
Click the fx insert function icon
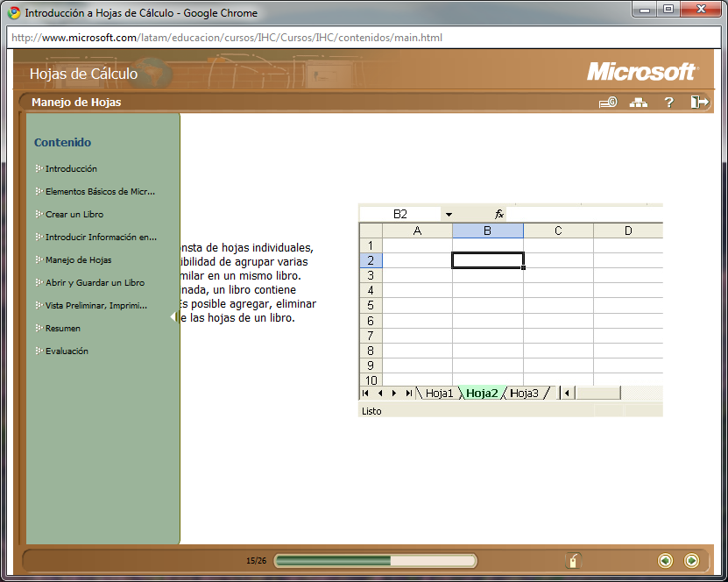(499, 214)
